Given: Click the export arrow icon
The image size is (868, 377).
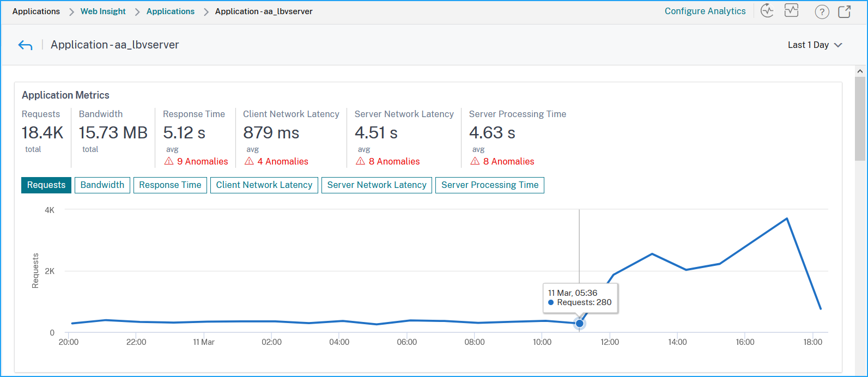Looking at the screenshot, I should click(x=845, y=11).
